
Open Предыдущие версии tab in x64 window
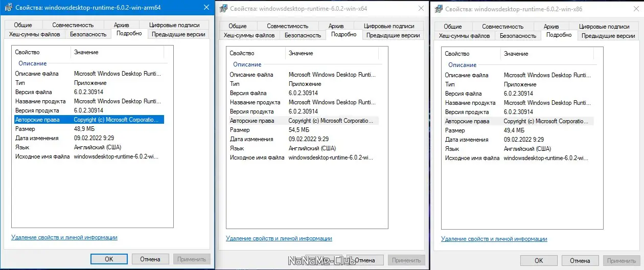393,35
